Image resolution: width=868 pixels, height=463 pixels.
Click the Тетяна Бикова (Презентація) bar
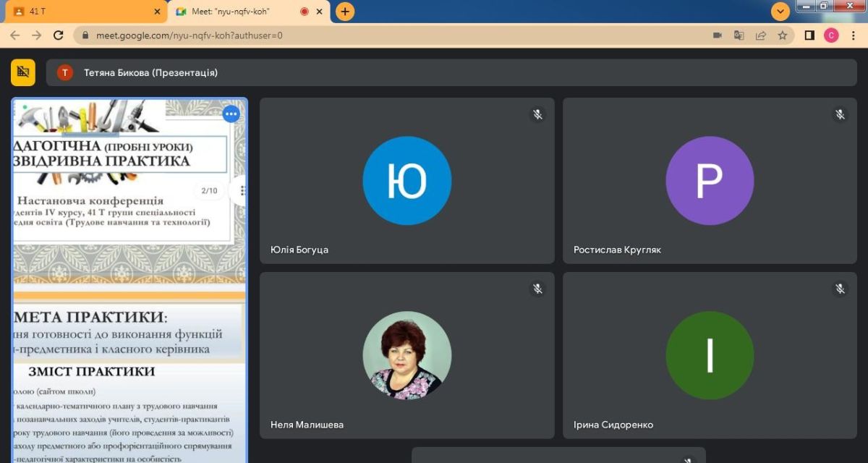451,72
